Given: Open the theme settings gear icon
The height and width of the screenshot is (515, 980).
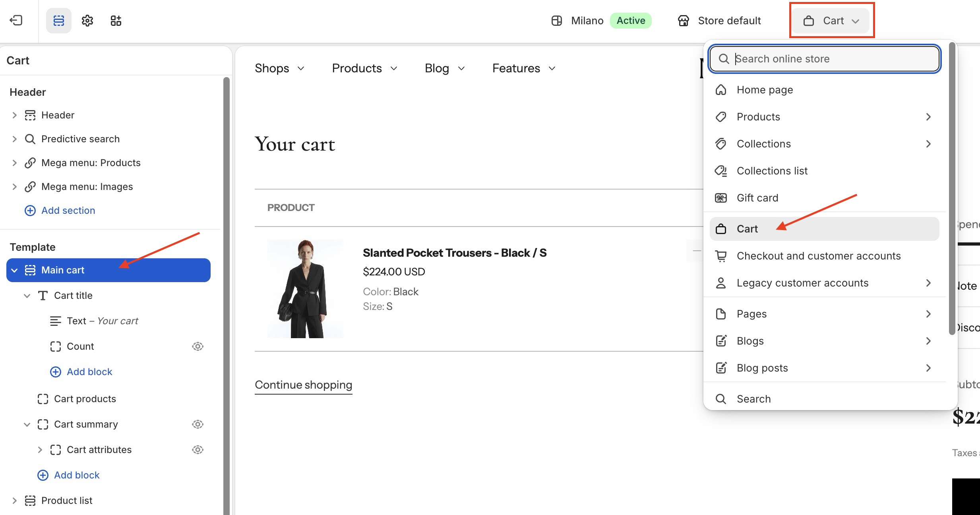Looking at the screenshot, I should point(87,20).
